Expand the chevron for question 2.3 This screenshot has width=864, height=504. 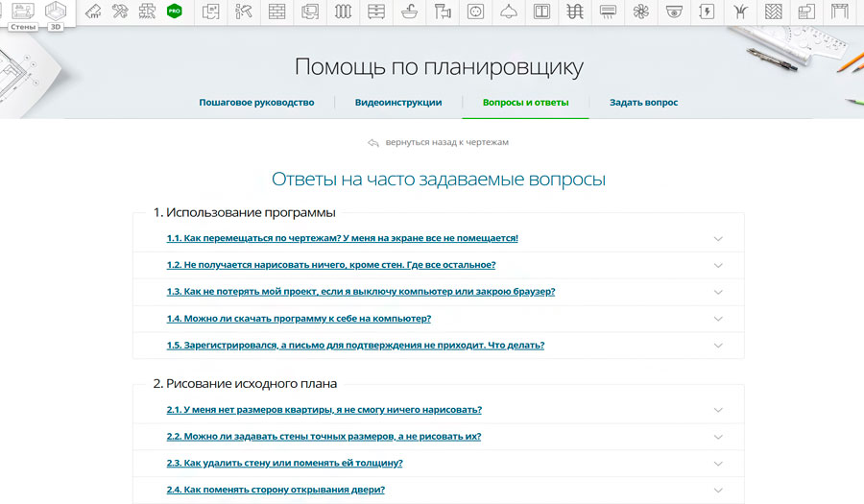718,464
